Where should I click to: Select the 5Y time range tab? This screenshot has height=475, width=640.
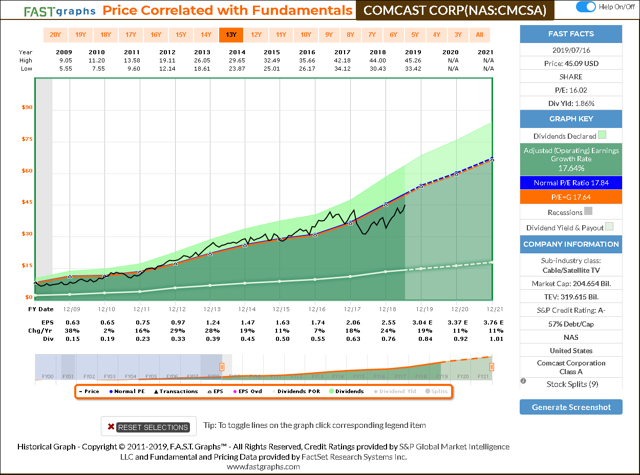pos(415,35)
